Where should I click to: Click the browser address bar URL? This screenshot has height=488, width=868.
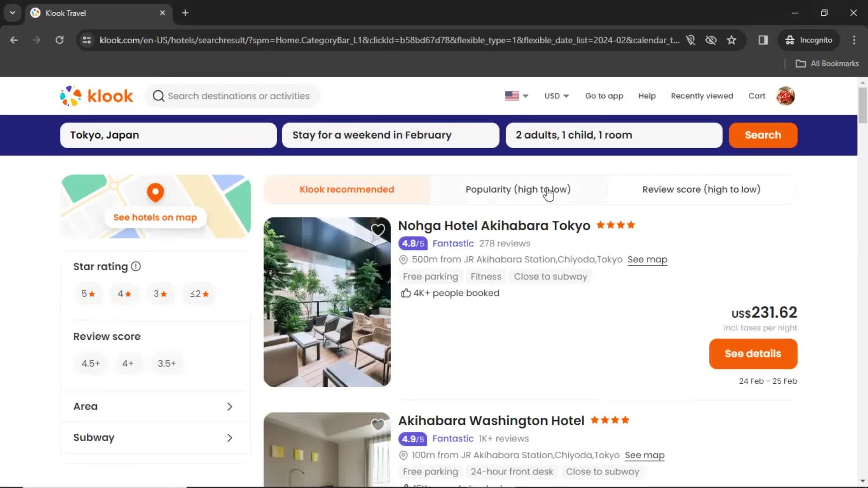(x=389, y=40)
